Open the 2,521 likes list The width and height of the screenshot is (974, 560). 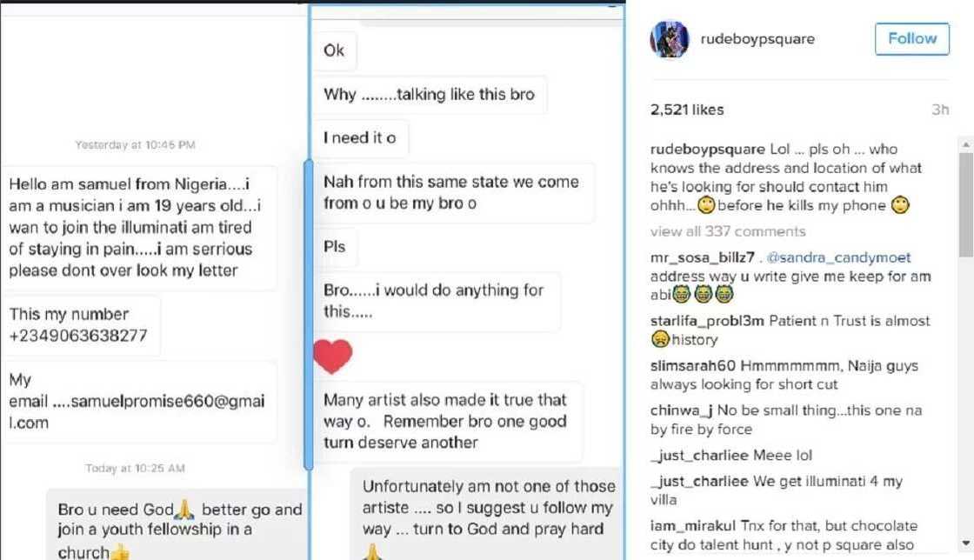687,110
